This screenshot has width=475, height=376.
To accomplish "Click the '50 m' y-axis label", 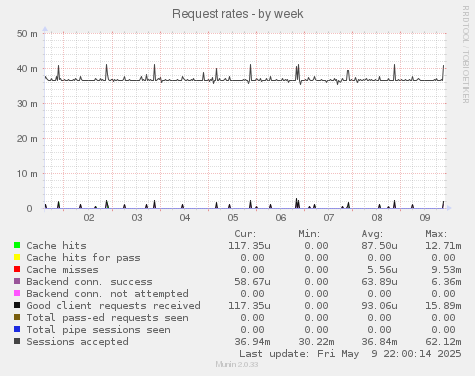I will point(27,34).
